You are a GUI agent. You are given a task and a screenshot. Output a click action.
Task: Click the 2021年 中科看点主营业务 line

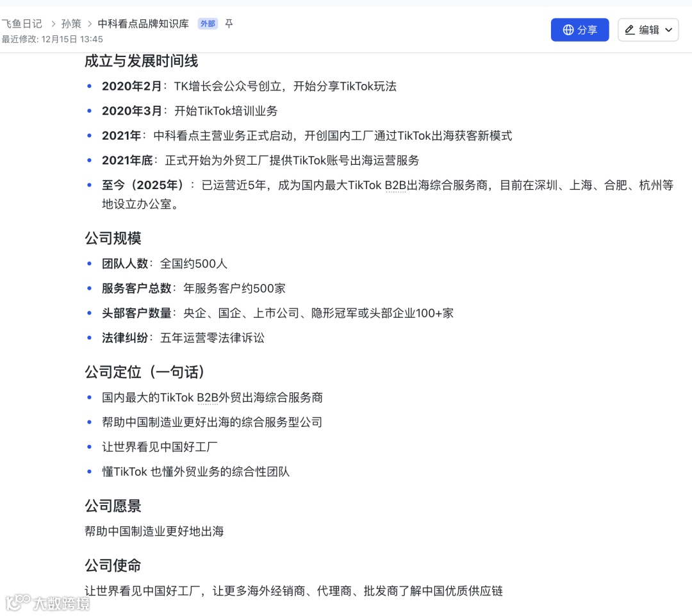pyautogui.click(x=307, y=135)
